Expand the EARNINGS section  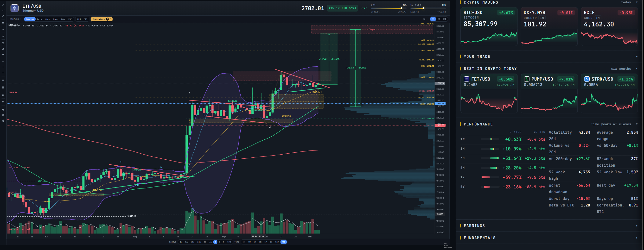click(549, 226)
